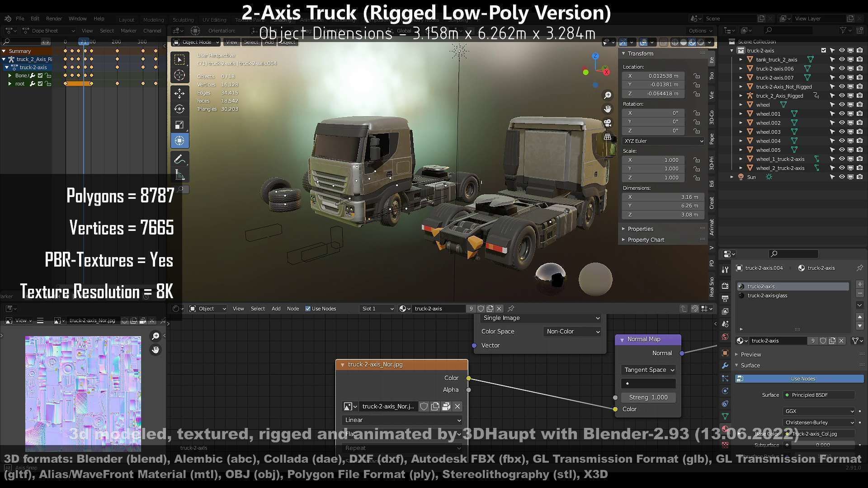Image resolution: width=868 pixels, height=488 pixels.
Task: Open the Material properties tab icon
Action: [725, 429]
